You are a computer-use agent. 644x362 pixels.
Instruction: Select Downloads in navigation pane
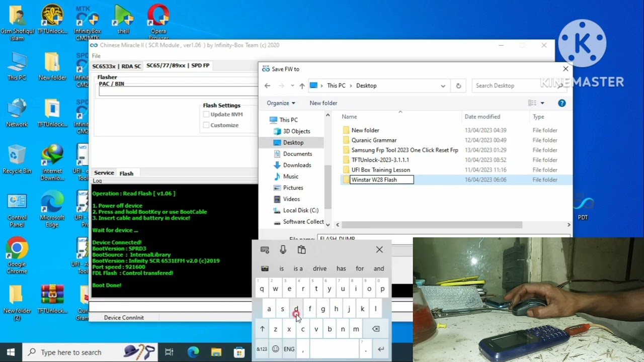[x=297, y=165]
